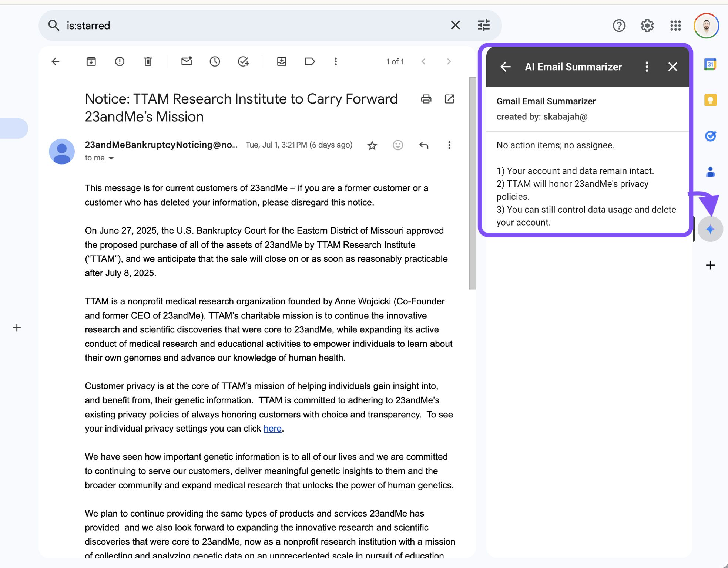
Task: Open the Labels menu
Action: pyautogui.click(x=310, y=61)
